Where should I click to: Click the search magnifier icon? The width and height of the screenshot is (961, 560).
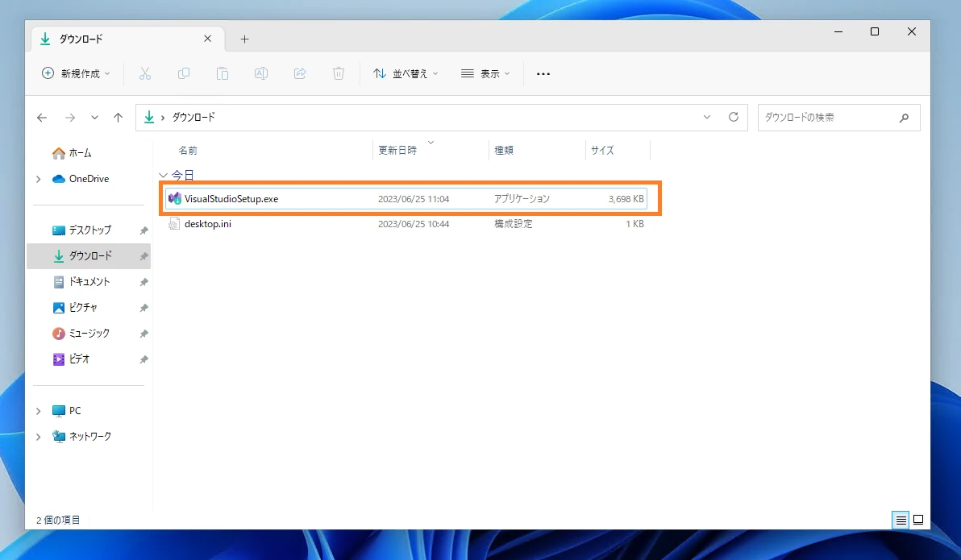click(904, 118)
